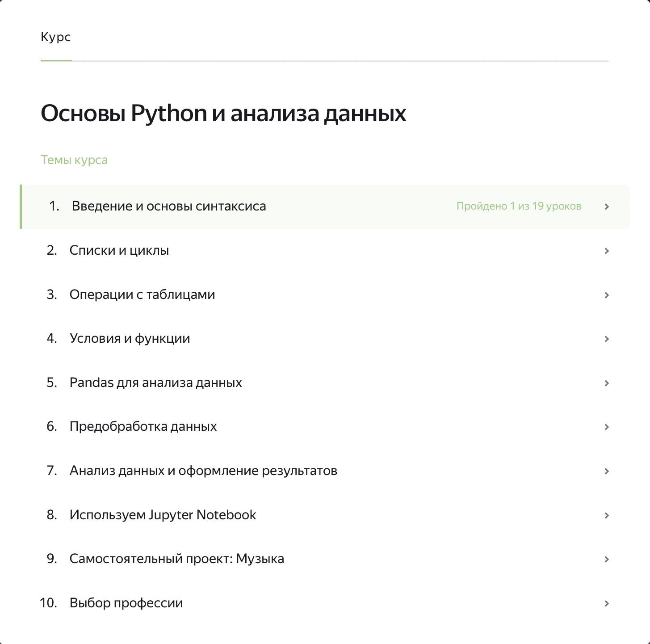Screen dimensions: 650x644
Task: Click progress text Пройдено 1 из 19 уроков
Action: click(519, 206)
